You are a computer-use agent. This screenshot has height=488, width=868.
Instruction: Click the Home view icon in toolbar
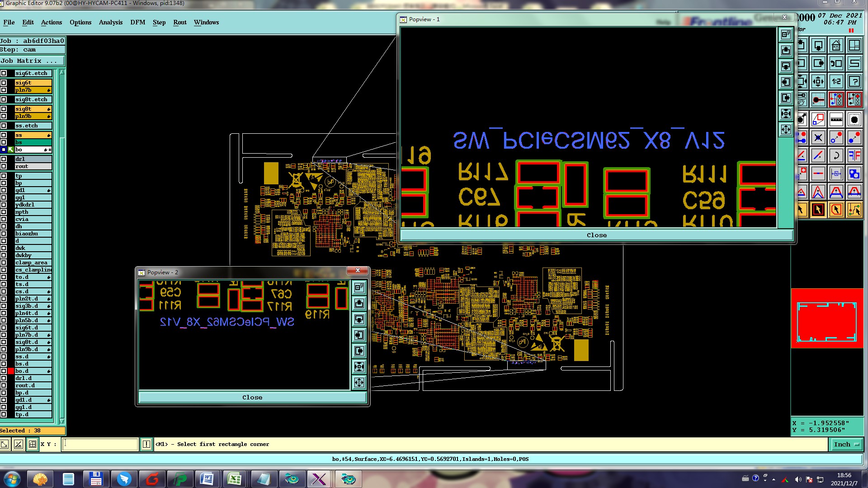[836, 46]
